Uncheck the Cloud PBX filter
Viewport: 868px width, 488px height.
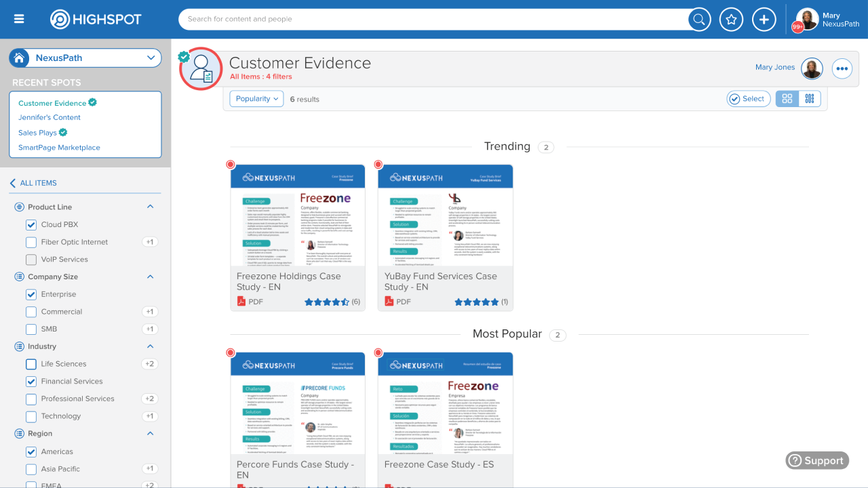(31, 224)
